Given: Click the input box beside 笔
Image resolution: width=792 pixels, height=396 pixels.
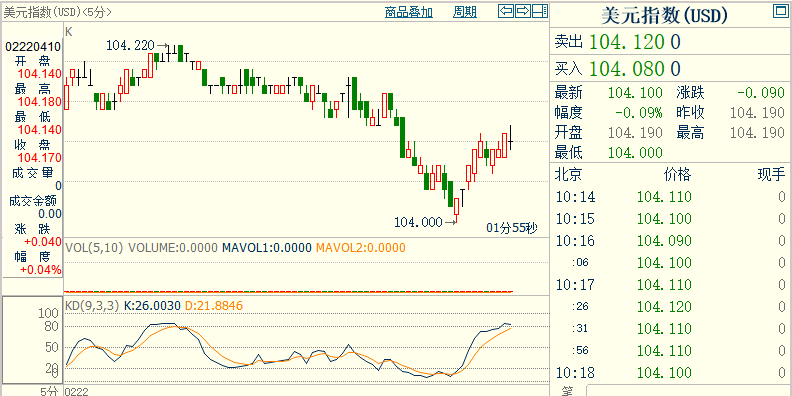Looking at the screenshot, I should 689,391.
